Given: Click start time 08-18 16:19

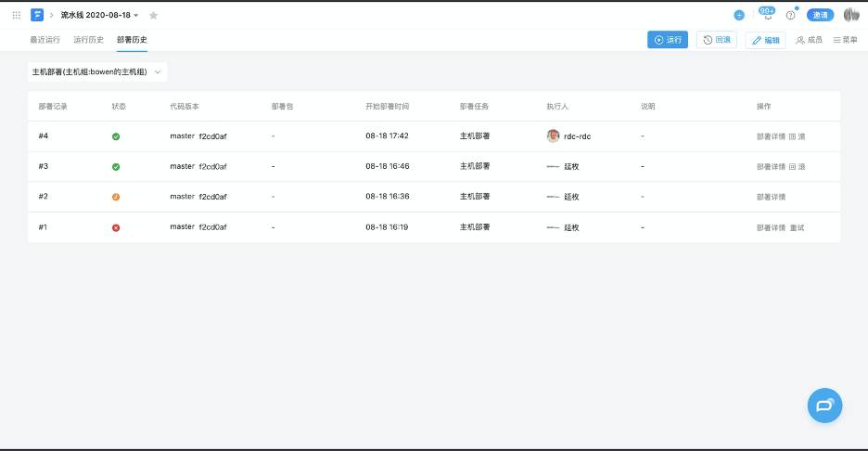Looking at the screenshot, I should pos(387,227).
